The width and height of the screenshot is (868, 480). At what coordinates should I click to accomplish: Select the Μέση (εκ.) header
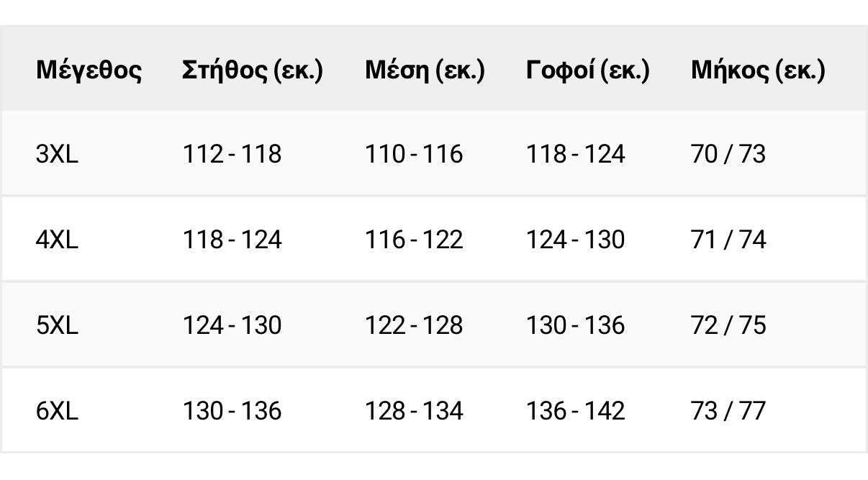(x=425, y=71)
